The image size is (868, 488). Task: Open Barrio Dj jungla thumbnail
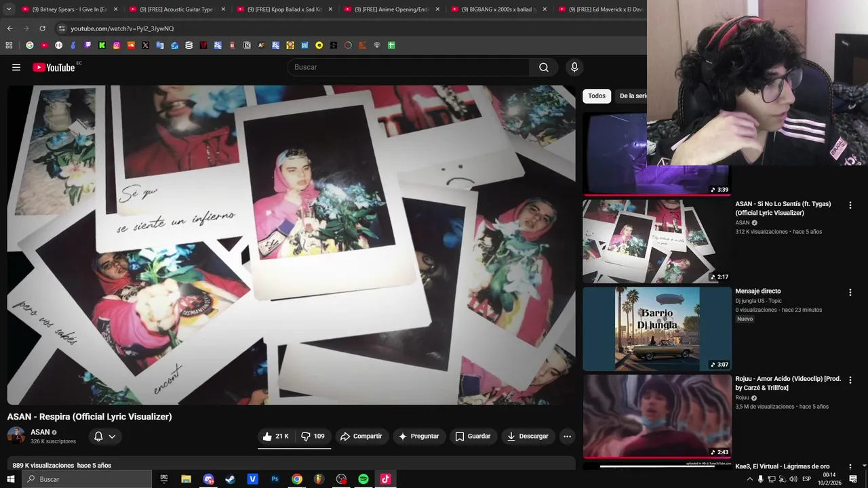point(656,329)
